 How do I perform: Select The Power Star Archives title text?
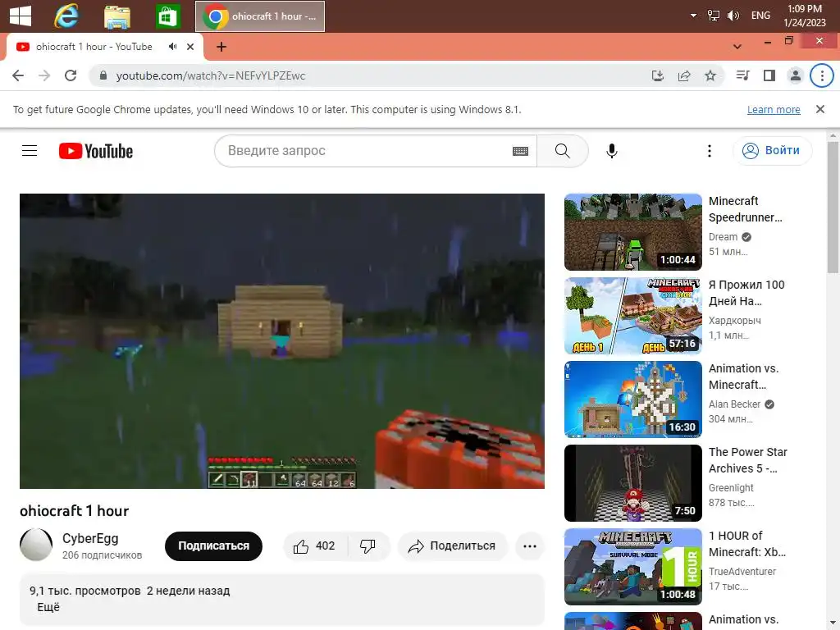(x=748, y=460)
